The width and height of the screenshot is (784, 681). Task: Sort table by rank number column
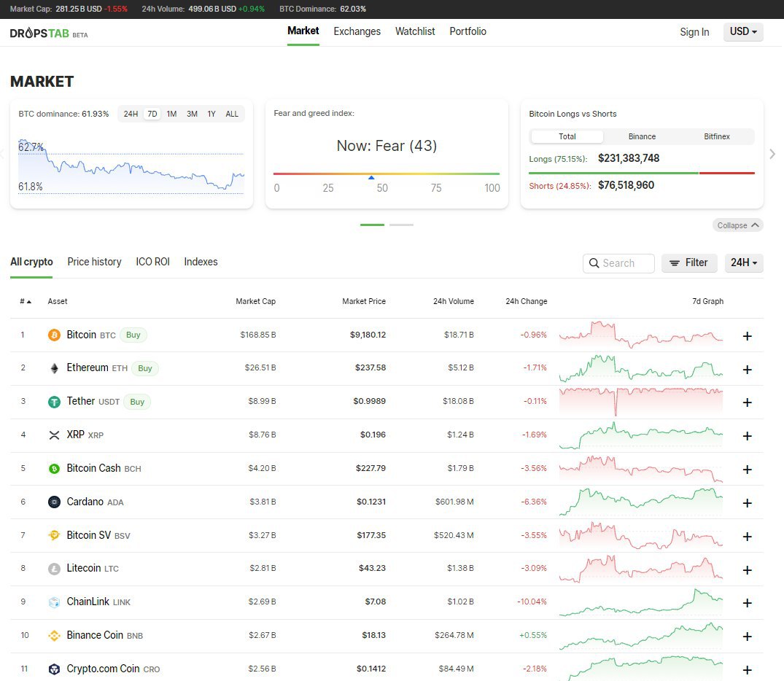point(26,302)
